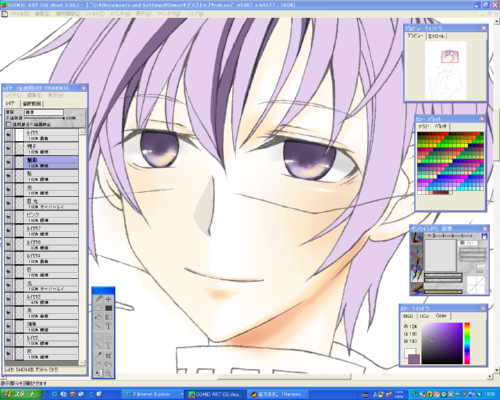
Task: Toggle visibility of レイヤ12 layer
Action: click(8, 299)
